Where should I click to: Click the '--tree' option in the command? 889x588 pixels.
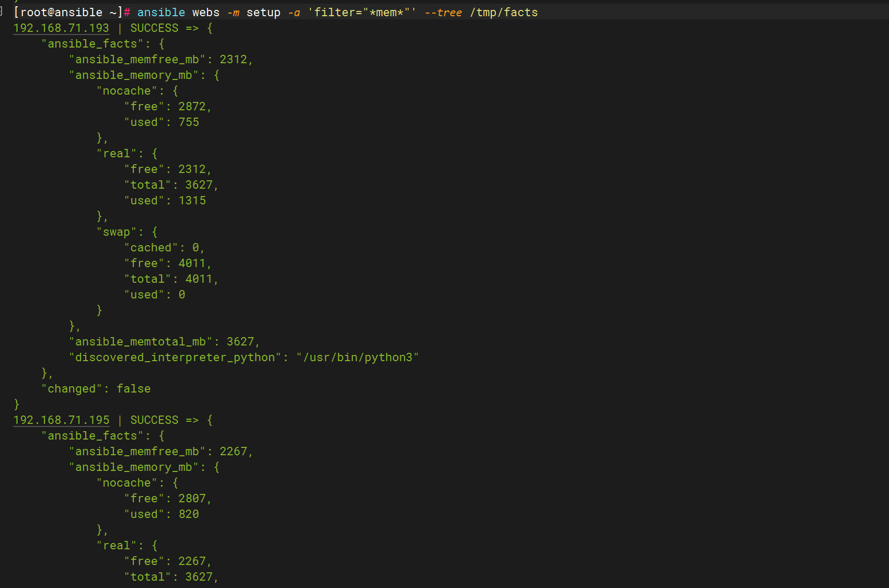pos(443,13)
